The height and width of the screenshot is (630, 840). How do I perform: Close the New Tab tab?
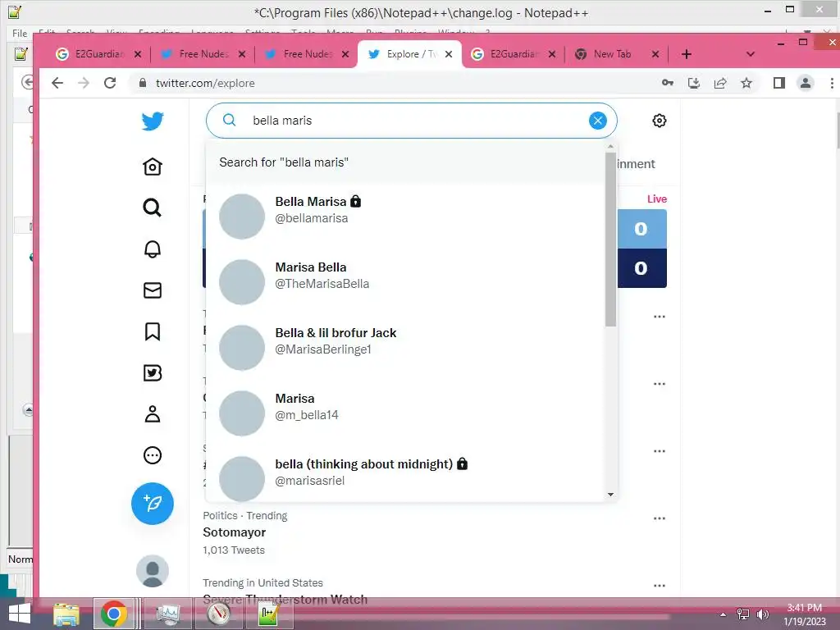655,54
